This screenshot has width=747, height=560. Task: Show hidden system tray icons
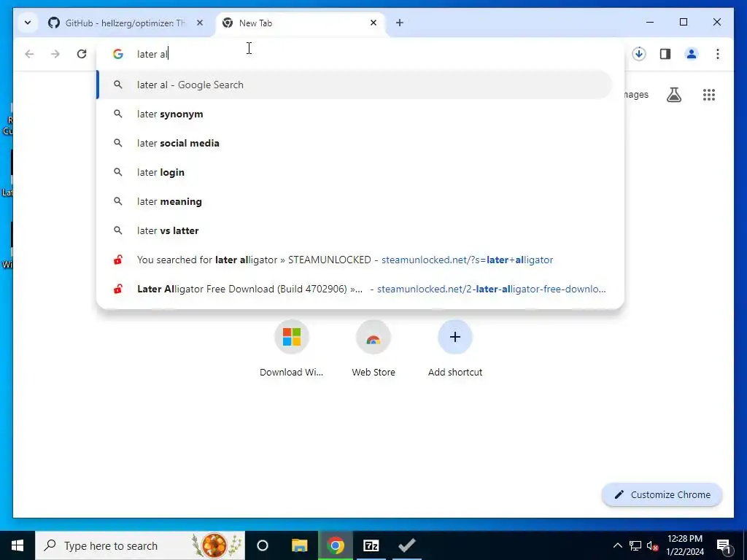(x=617, y=545)
